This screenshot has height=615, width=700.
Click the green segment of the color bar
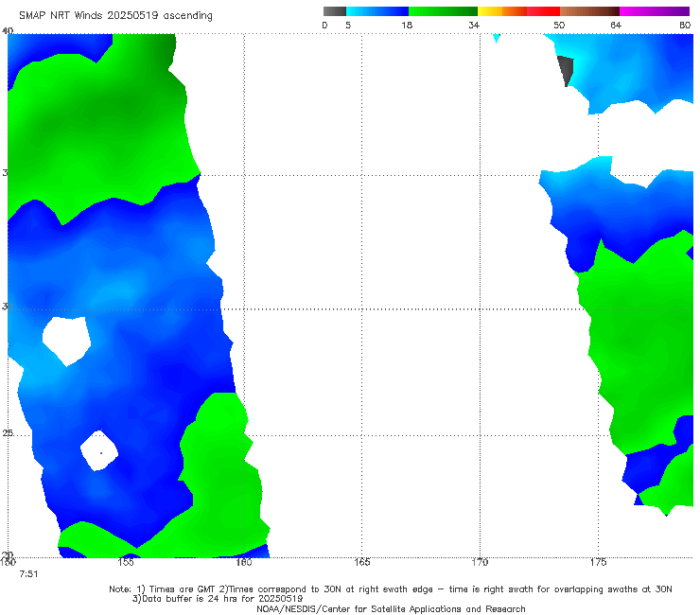[443, 11]
